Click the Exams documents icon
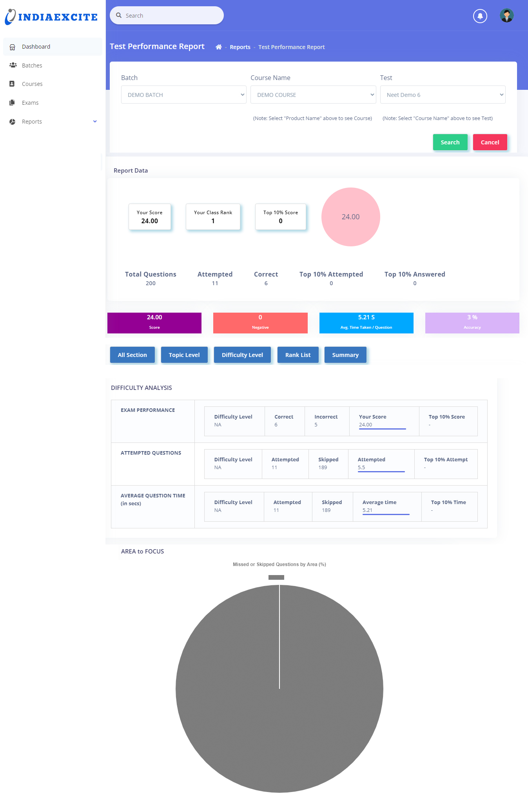This screenshot has width=528, height=812. pyautogui.click(x=13, y=103)
